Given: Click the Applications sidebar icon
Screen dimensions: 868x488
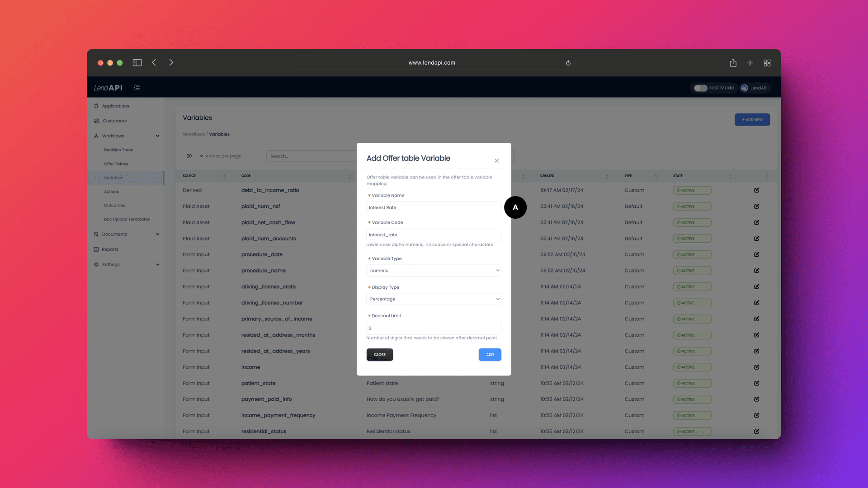Looking at the screenshot, I should pyautogui.click(x=97, y=105).
